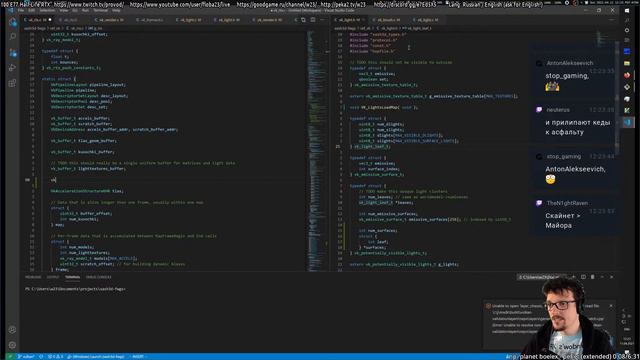Open the Run and Debug view
Screen dimensions: 640x360
coord(13,68)
